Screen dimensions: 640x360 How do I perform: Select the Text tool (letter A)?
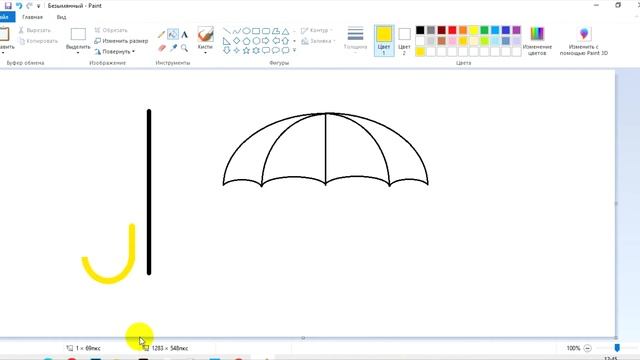click(x=184, y=35)
